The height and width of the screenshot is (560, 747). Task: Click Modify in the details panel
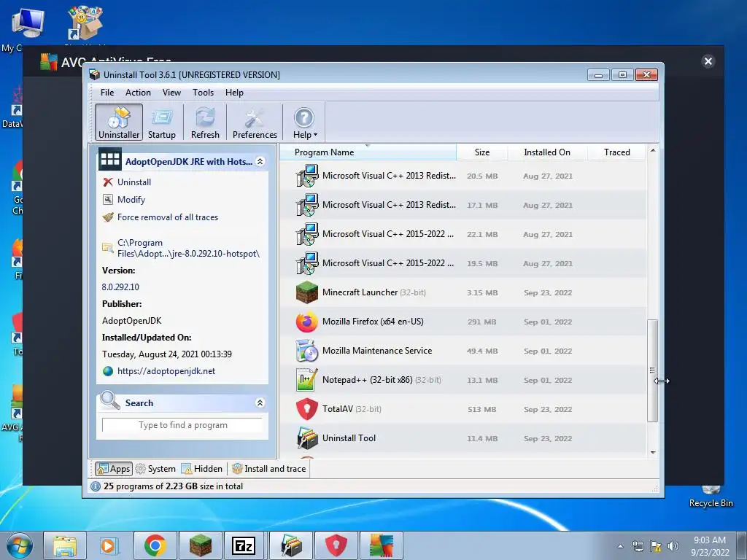pyautogui.click(x=131, y=200)
